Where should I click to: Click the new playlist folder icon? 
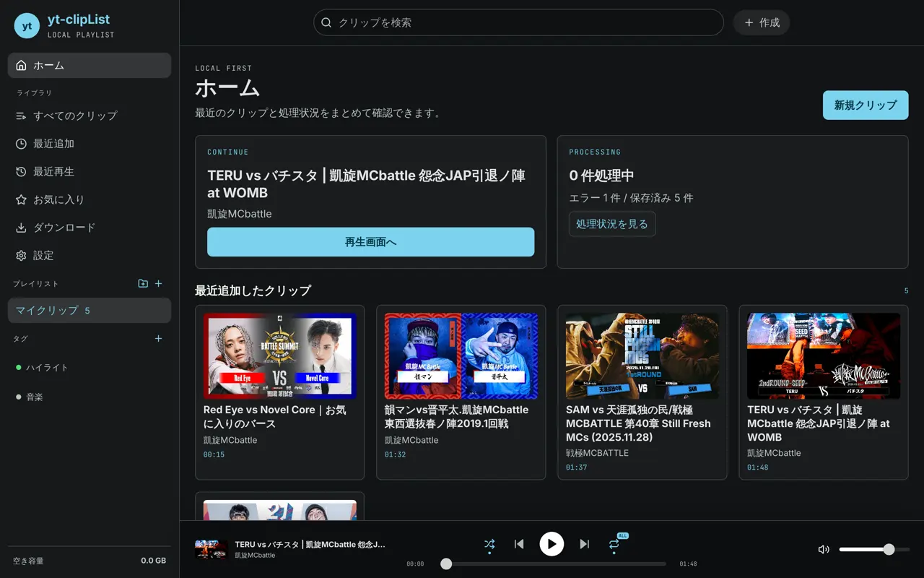[x=143, y=284]
